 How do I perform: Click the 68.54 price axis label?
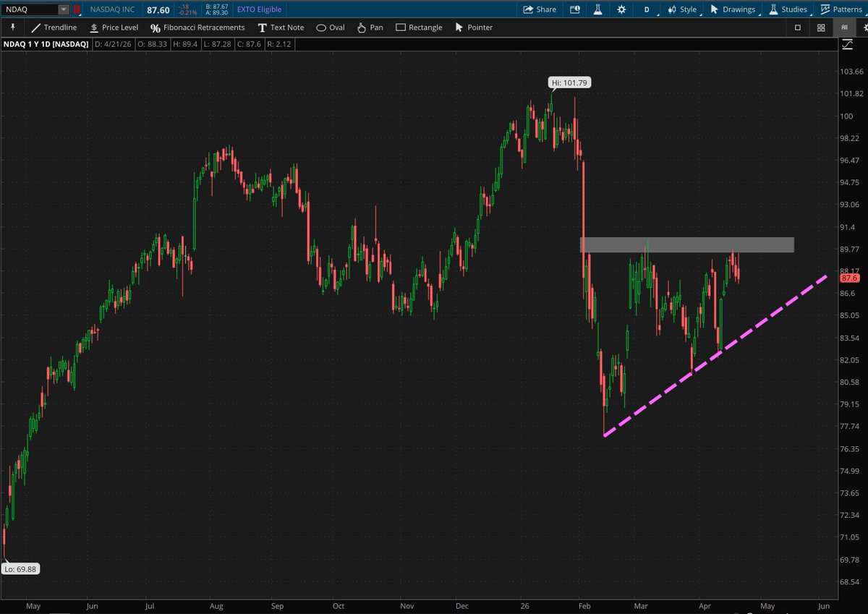[849, 581]
